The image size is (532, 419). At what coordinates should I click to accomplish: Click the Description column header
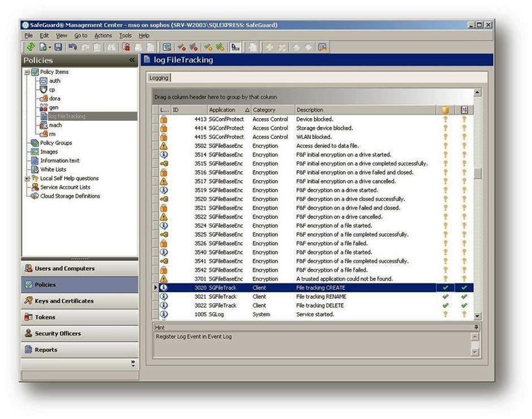point(365,110)
